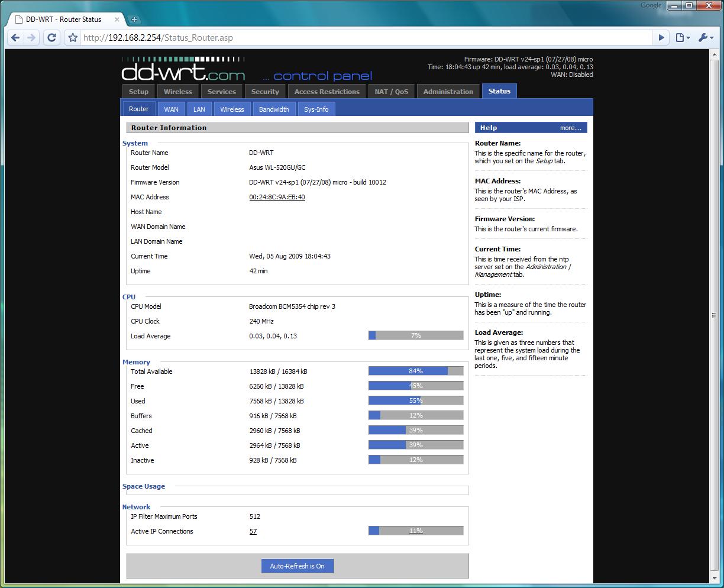Close the DD-WRT Router Status tab
The width and height of the screenshot is (724, 588).
point(117,19)
